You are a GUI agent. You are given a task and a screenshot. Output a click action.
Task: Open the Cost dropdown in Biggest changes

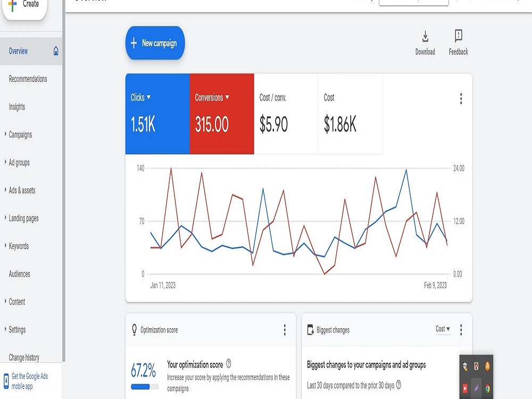click(x=443, y=329)
